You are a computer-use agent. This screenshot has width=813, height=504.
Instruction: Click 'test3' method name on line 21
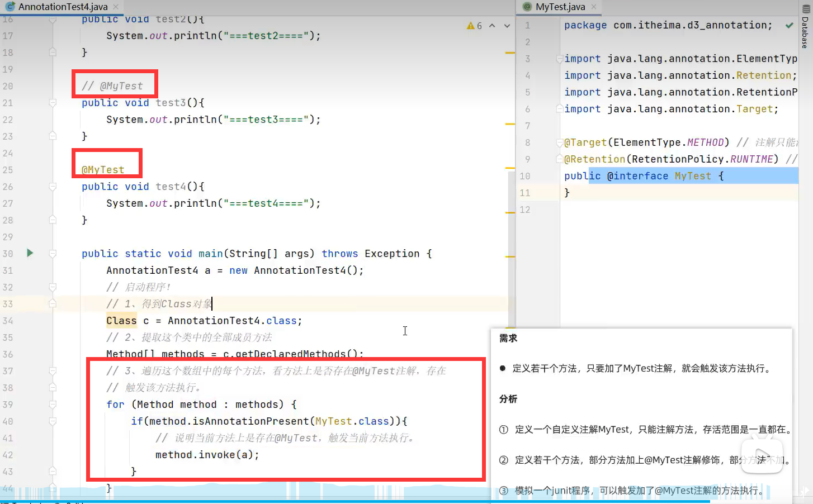171,103
